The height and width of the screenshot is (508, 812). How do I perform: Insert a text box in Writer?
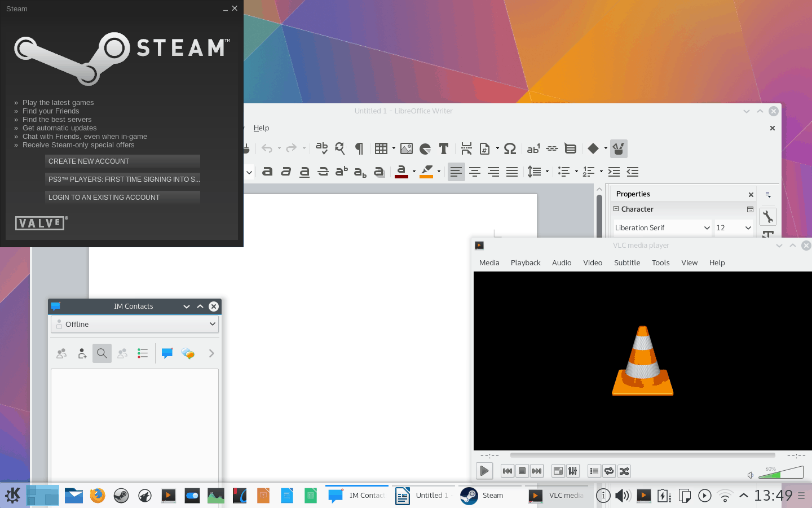[x=444, y=148]
